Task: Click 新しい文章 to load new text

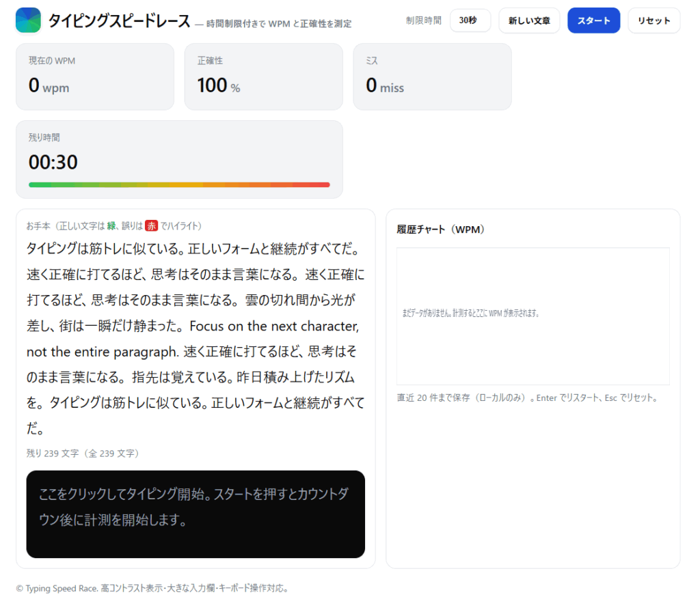Action: point(529,20)
